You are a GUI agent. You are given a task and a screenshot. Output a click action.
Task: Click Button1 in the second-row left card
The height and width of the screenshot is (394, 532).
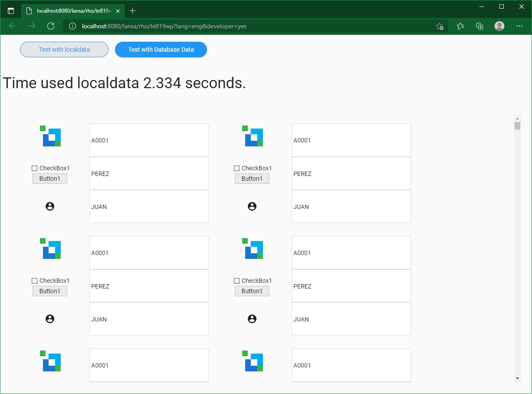pos(50,291)
